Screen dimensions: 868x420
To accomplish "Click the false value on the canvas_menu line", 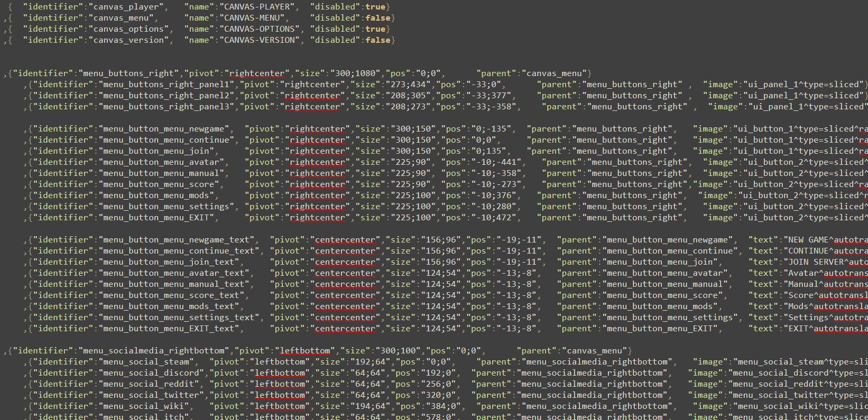I will tap(377, 18).
